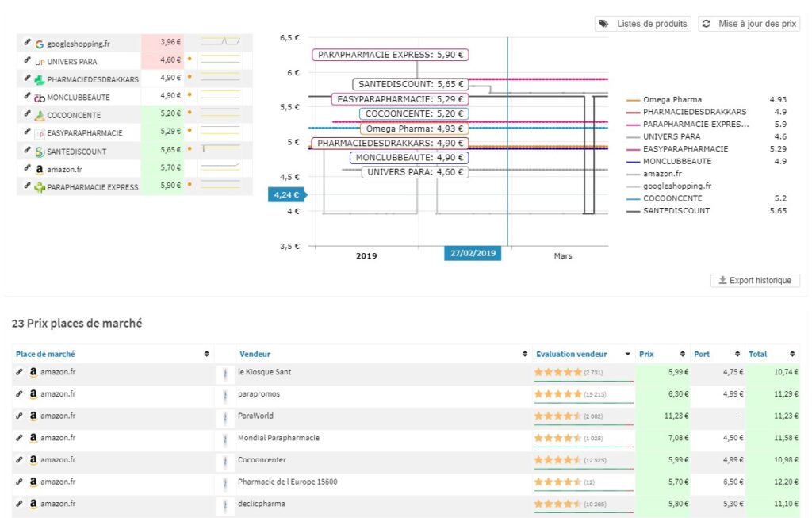Open Listes de produits
Viewport: 812px width, 518px height.
[642, 24]
